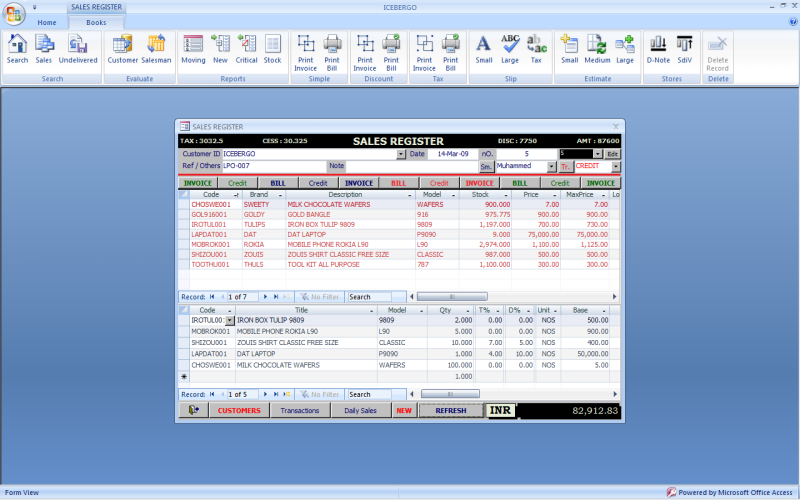Image resolution: width=800 pixels, height=500 pixels.
Task: Open the Search tool in ribbon
Action: point(17,49)
